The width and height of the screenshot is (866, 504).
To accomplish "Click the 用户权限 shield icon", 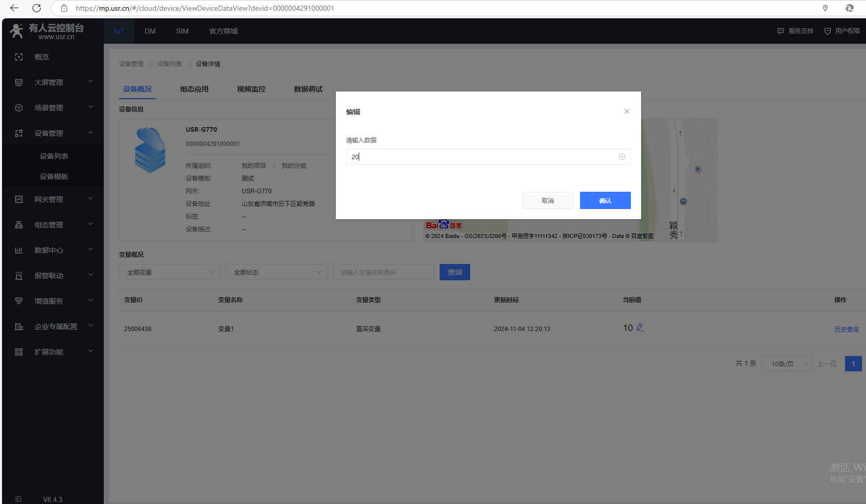I will [827, 31].
